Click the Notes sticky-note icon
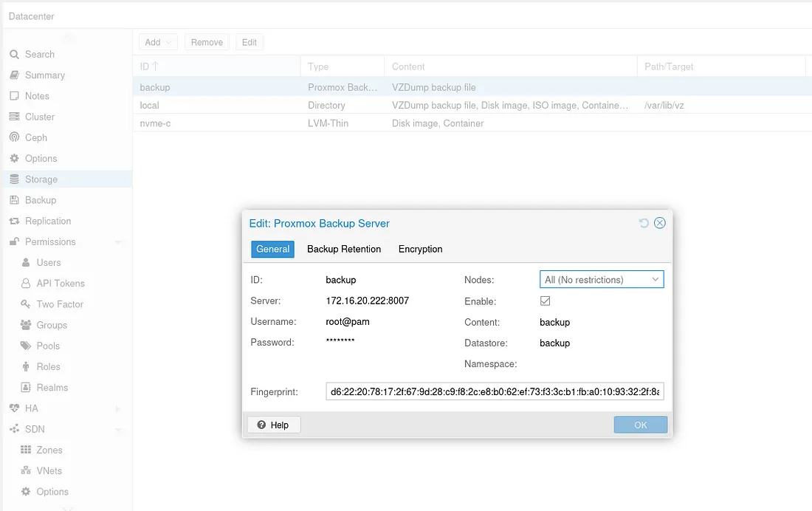 click(14, 96)
